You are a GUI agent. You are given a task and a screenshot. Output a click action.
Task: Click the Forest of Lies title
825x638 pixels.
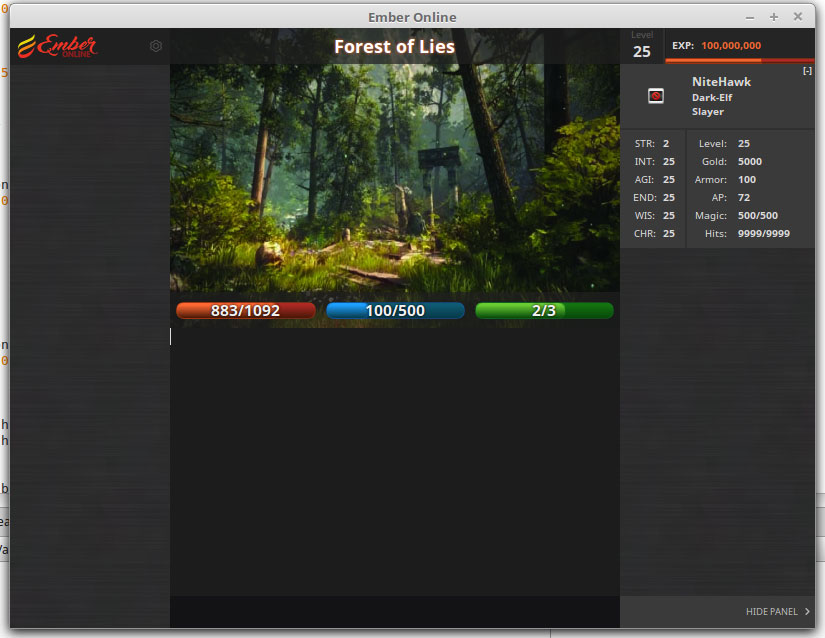pos(394,47)
